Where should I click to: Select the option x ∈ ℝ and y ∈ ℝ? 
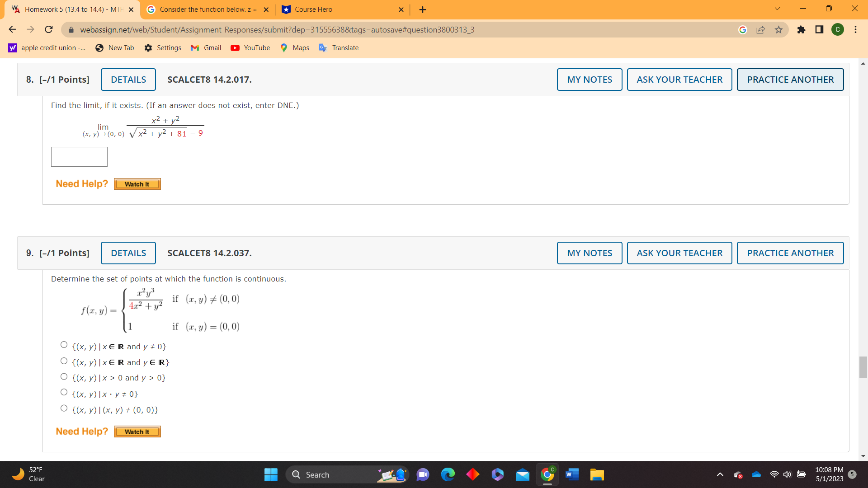(x=64, y=361)
